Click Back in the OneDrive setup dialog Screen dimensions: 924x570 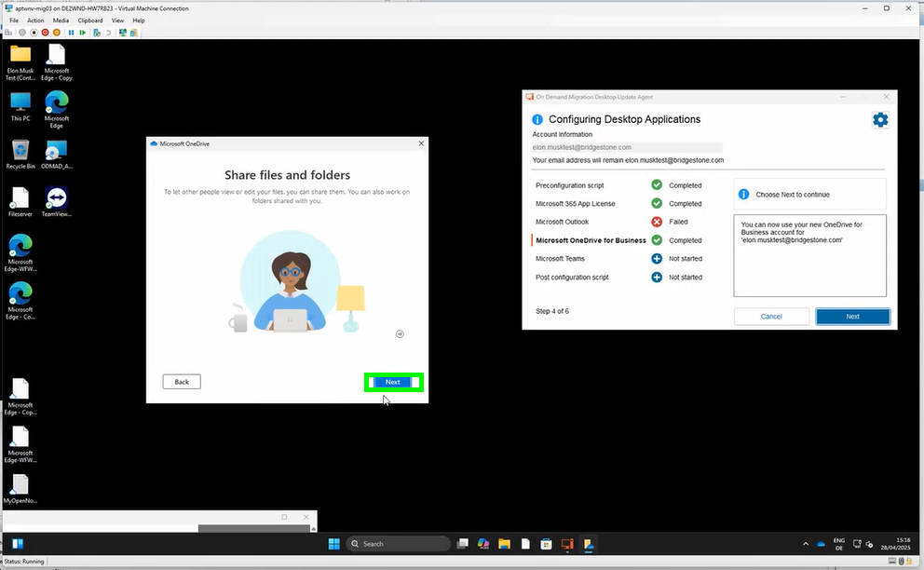[182, 382]
